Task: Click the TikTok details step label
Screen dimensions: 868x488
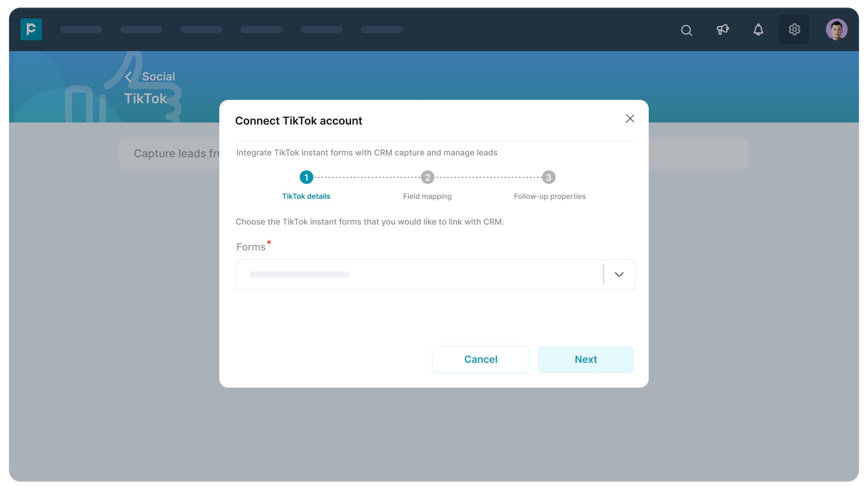Action: (x=306, y=197)
